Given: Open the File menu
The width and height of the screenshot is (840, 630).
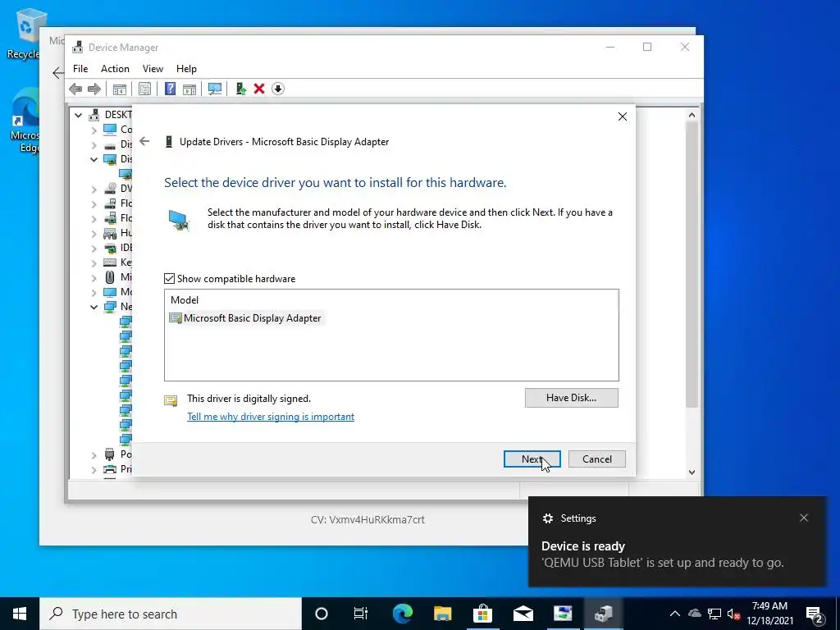Looking at the screenshot, I should (x=80, y=69).
